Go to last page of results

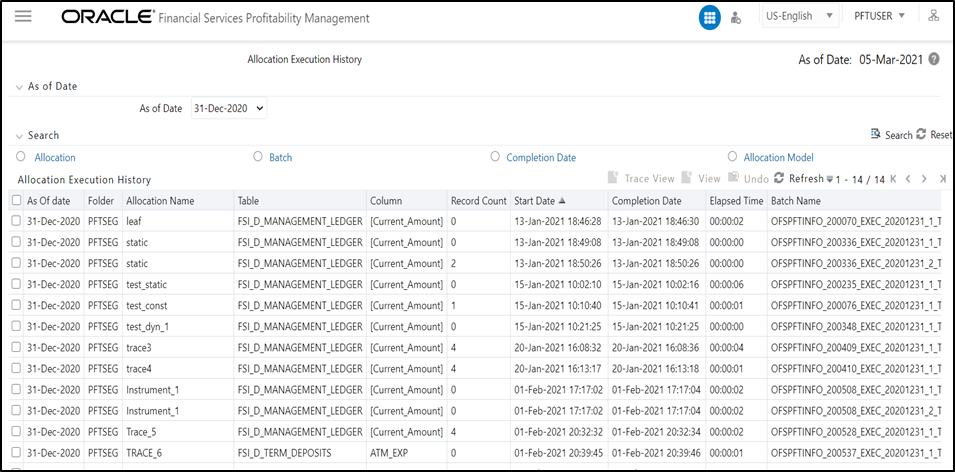(x=942, y=179)
